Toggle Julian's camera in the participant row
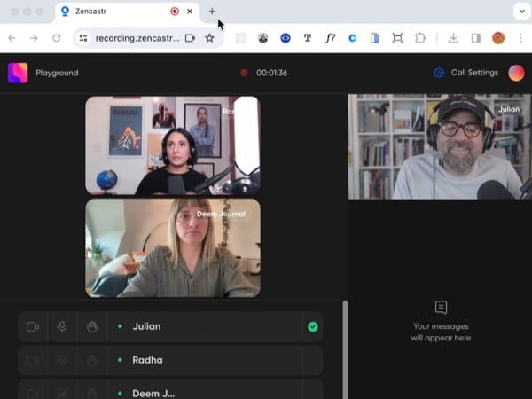The image size is (532, 399). click(33, 326)
